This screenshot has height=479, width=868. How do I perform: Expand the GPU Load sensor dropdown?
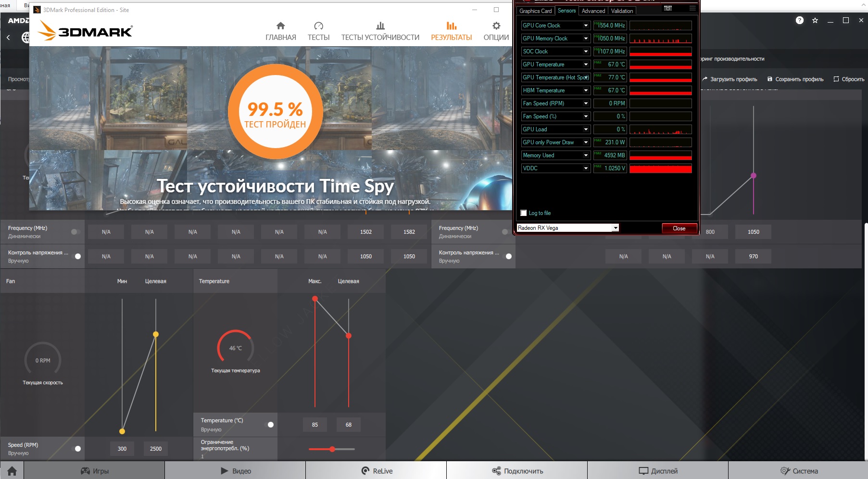pyautogui.click(x=586, y=129)
